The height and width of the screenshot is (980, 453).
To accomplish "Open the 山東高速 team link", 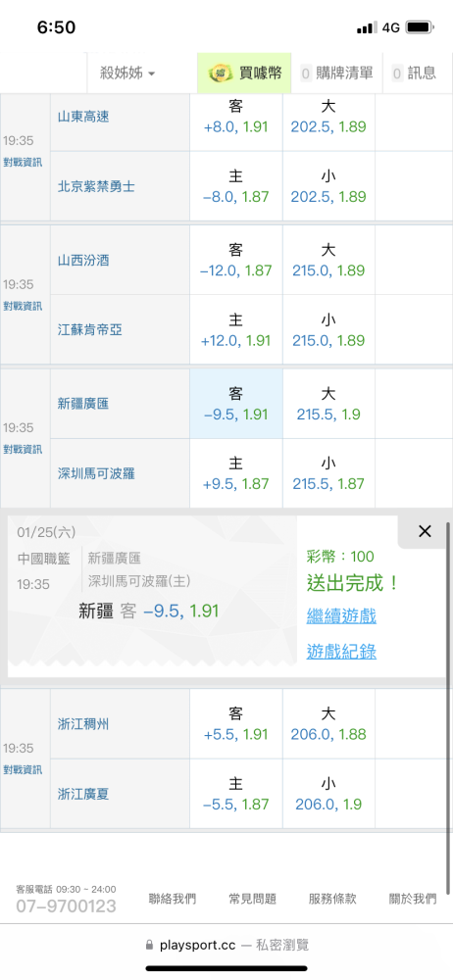I will (x=83, y=117).
